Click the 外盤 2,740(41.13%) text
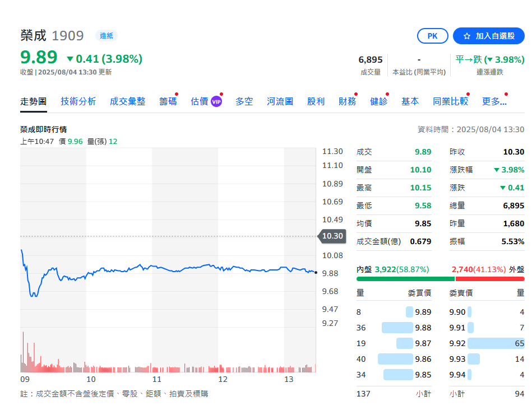532x406 pixels. (488, 269)
